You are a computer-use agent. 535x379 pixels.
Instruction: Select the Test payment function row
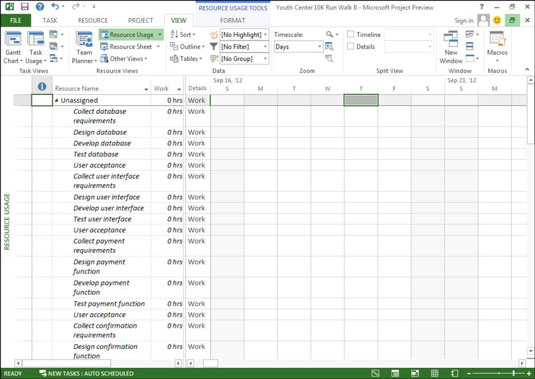pos(109,304)
